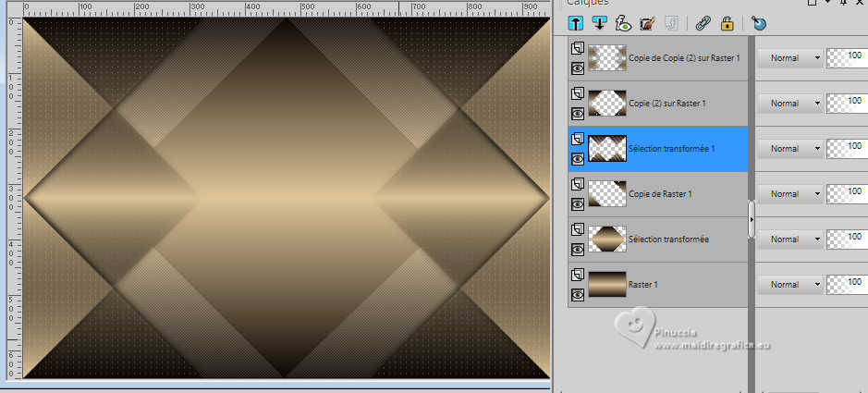Toggle eye icon of Sélection transformée layer
The image size is (868, 393).
pyautogui.click(x=578, y=250)
